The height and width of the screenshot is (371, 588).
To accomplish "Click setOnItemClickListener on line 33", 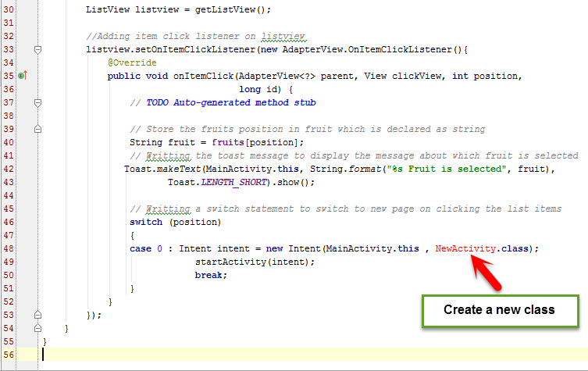I will point(195,49).
